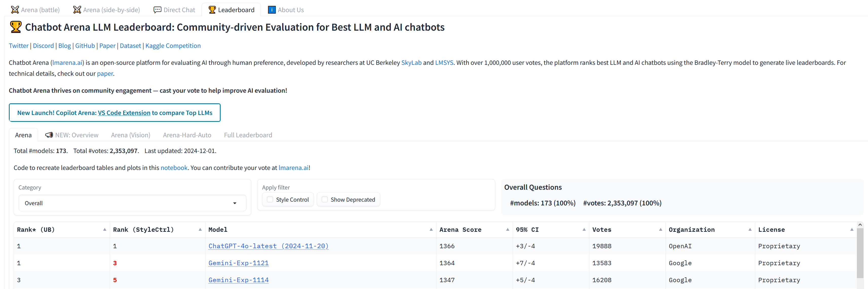Enable the Show Deprecated checkbox

point(324,199)
